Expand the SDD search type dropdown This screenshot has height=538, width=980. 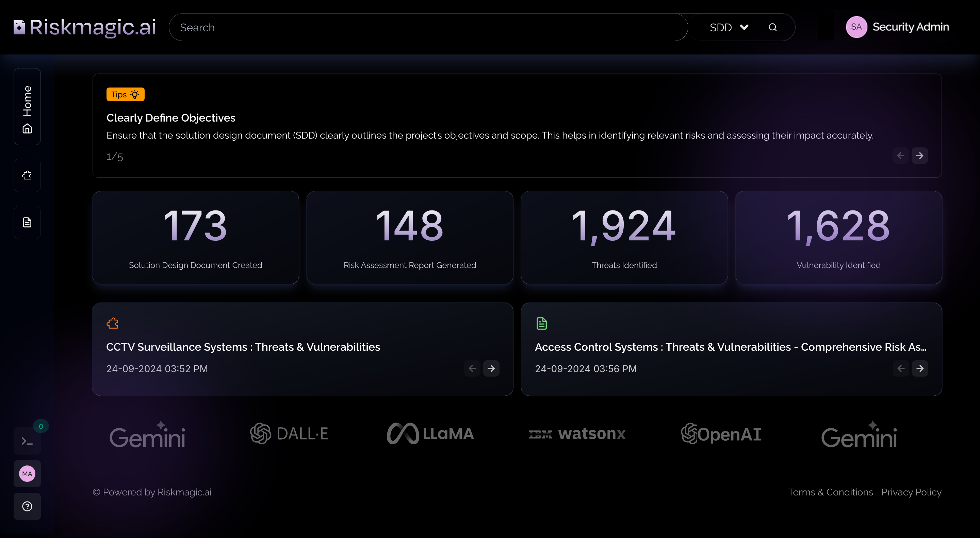pos(729,28)
